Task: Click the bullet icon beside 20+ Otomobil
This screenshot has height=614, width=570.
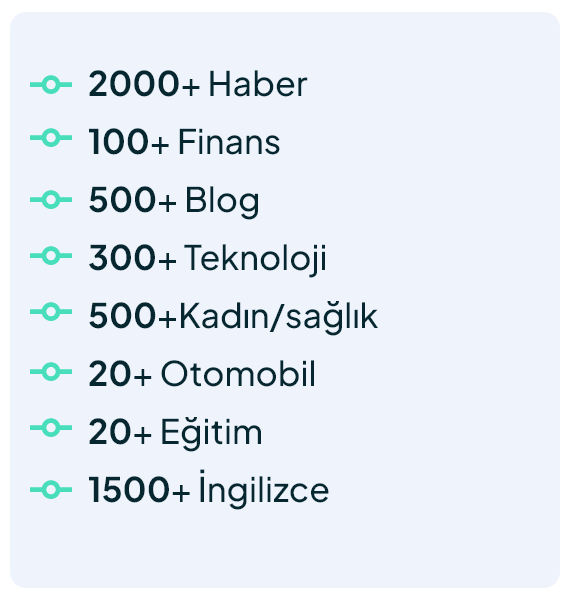Action: [51, 372]
